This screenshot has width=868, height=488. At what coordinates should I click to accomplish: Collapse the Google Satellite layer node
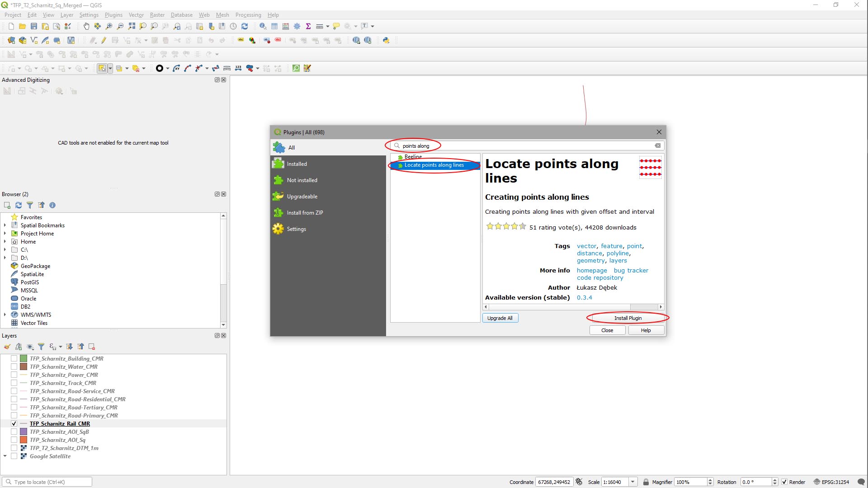pos(5,456)
